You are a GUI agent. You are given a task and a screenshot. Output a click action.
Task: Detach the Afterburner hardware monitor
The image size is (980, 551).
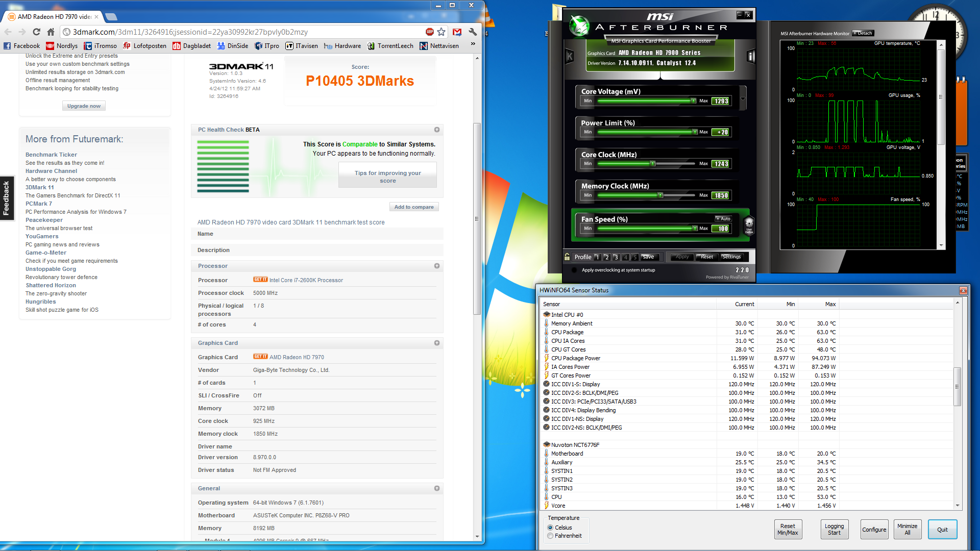coord(863,33)
